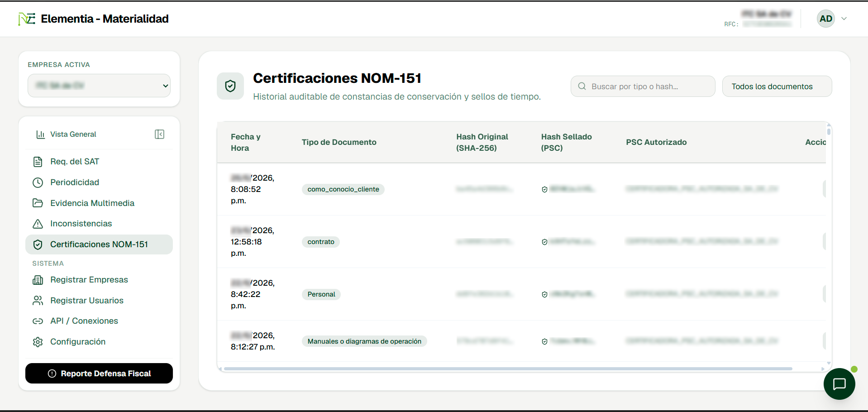The image size is (868, 412).
Task: Click the Registrar Usuarios people icon
Action: 38,301
